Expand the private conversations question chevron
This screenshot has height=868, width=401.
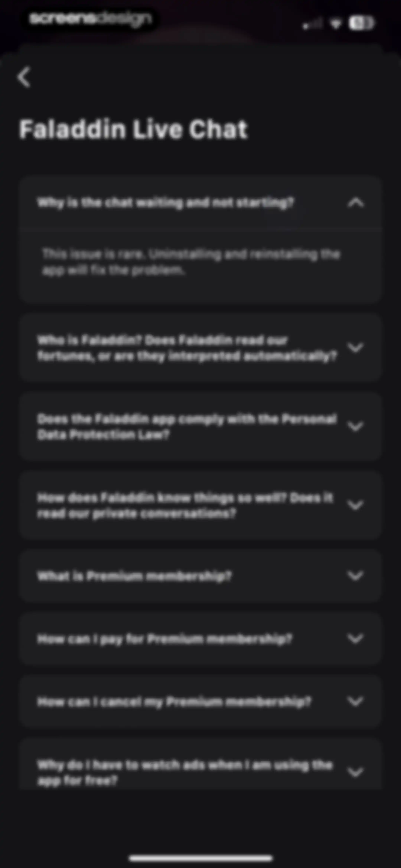(356, 505)
